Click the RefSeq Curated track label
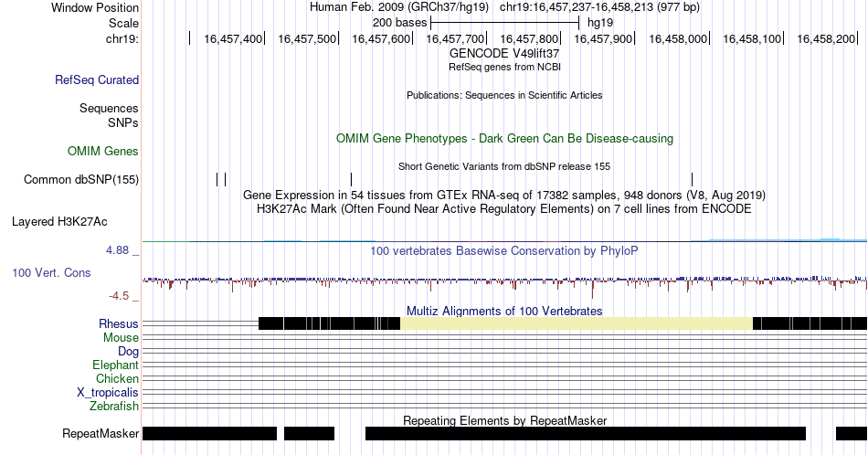The width and height of the screenshot is (868, 455). tap(96, 79)
